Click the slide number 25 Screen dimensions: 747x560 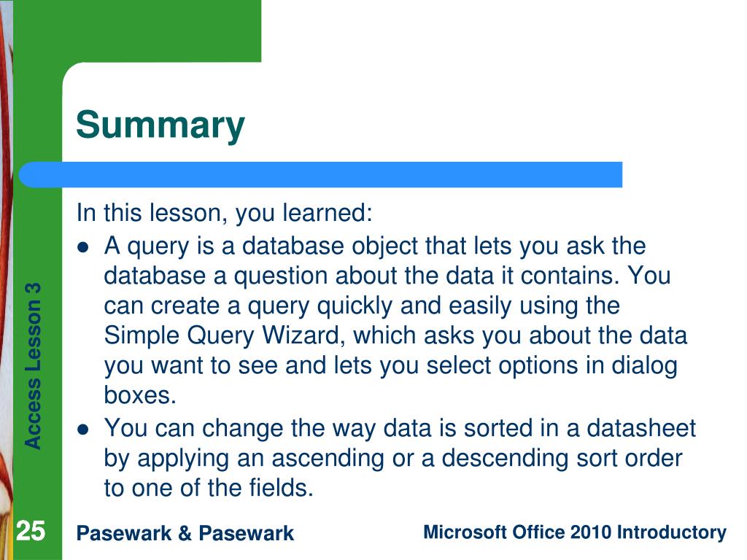coord(31,531)
